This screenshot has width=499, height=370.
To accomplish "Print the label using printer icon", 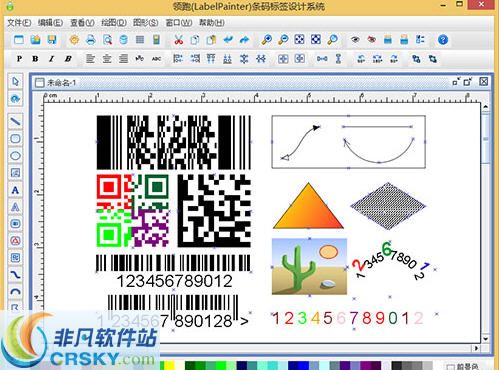I will [x=91, y=40].
